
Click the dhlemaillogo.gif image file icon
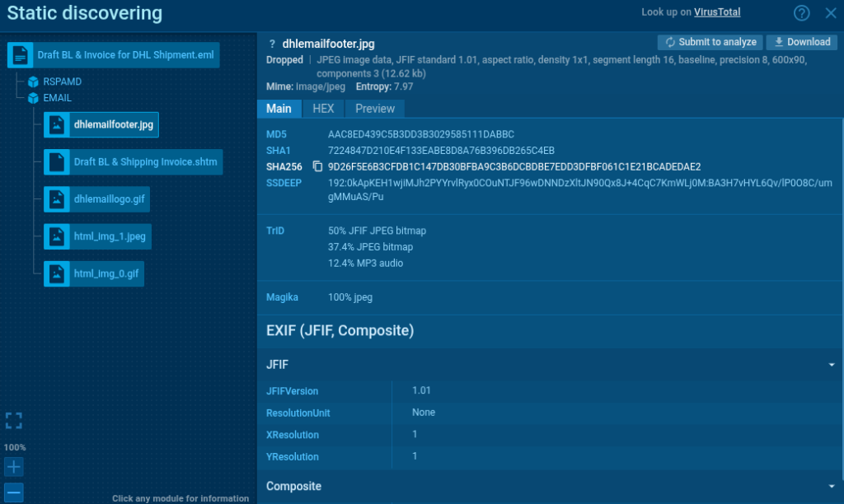56,199
